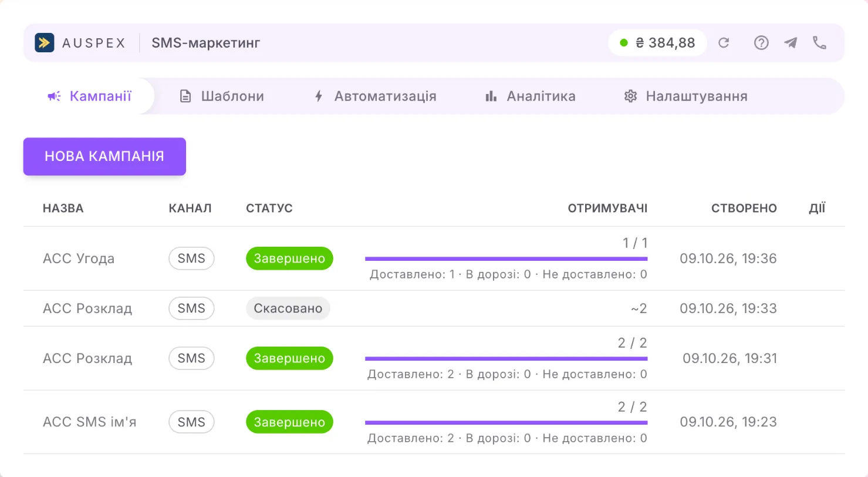
Task: Open the Налаштування tab
Action: coord(686,96)
